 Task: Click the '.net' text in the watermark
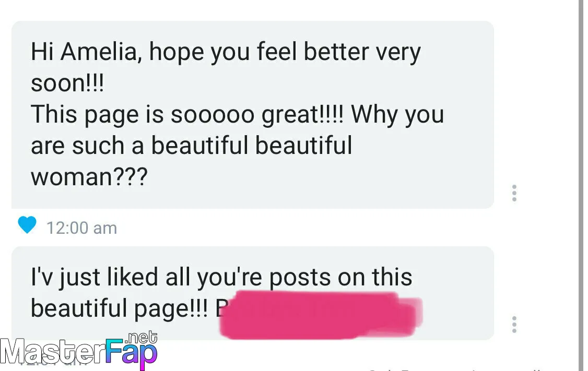[140, 337]
